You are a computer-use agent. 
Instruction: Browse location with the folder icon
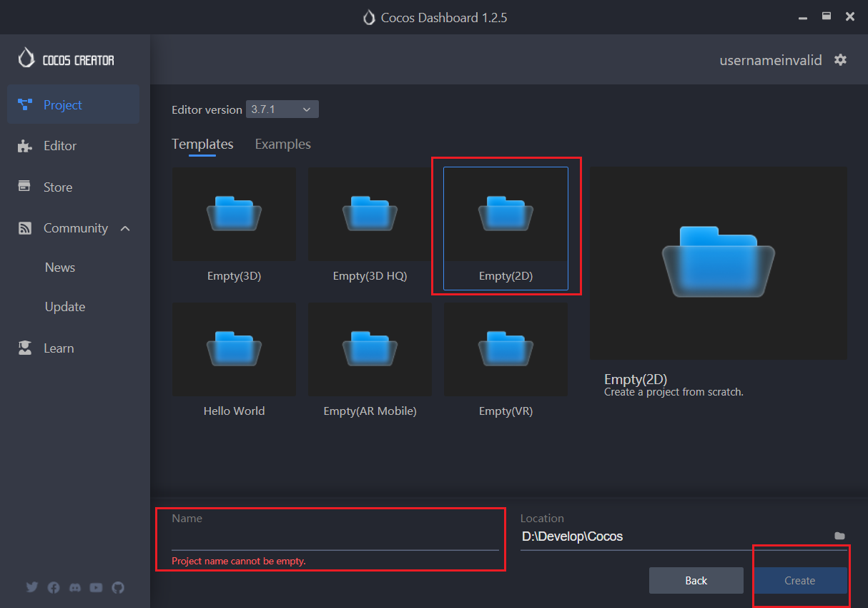click(x=839, y=536)
